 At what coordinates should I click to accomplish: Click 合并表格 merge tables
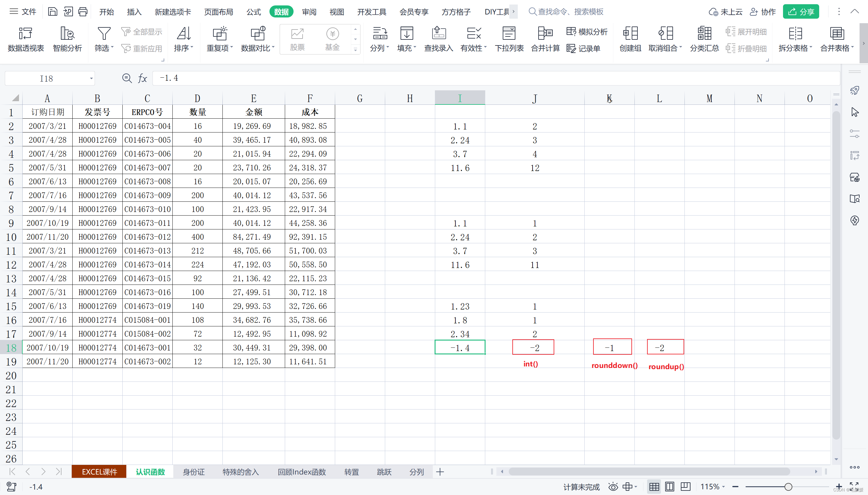[x=837, y=39]
